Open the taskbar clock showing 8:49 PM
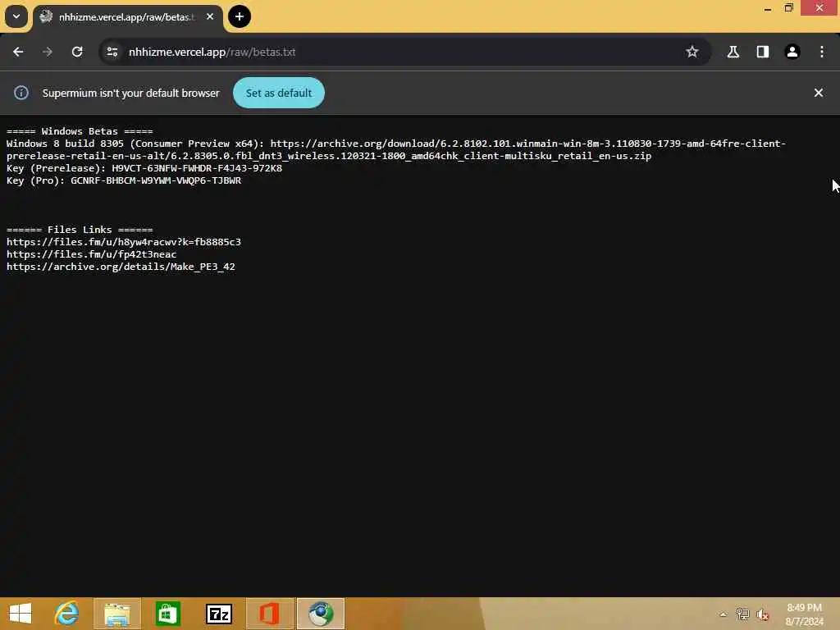Screen dimensions: 840x630 pyautogui.click(x=804, y=614)
